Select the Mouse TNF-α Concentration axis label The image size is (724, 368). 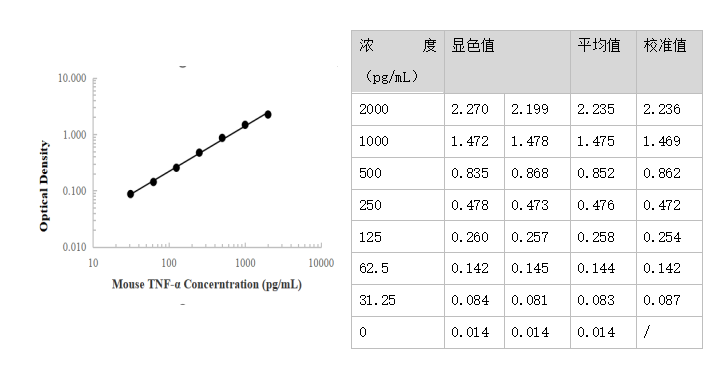(207, 284)
